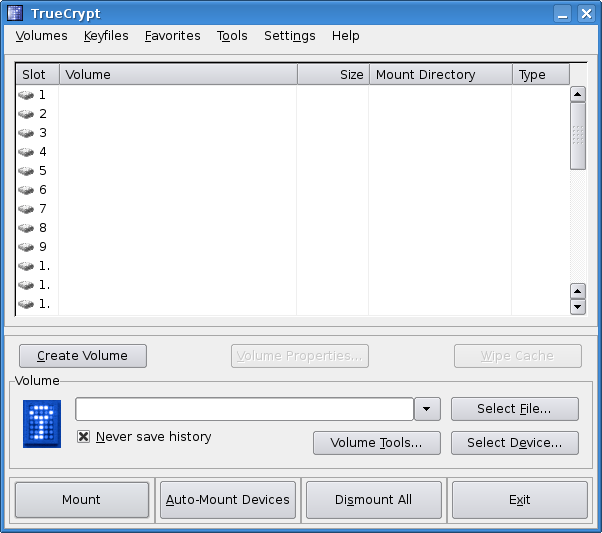Click the drive icon for slot 1
The image size is (602, 533).
[x=26, y=95]
